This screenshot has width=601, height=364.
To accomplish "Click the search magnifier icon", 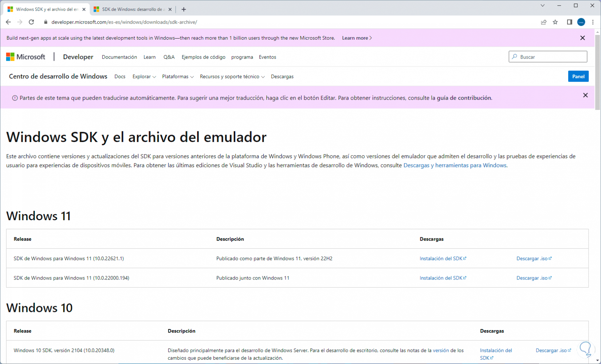I will point(515,57).
